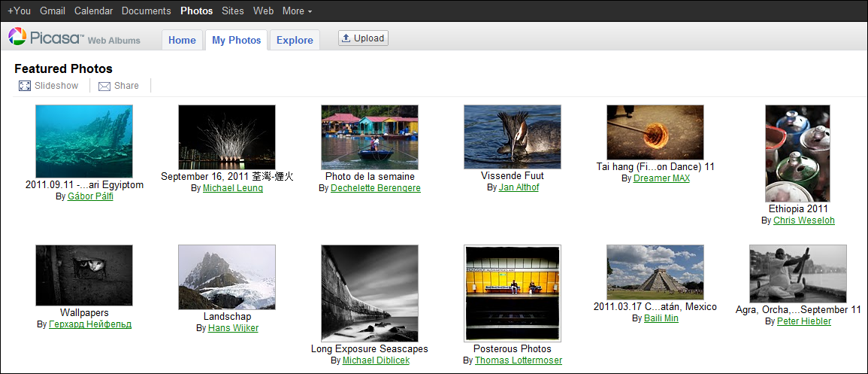The image size is (868, 374).
Task: Open Calendar from the top bar
Action: coord(93,11)
